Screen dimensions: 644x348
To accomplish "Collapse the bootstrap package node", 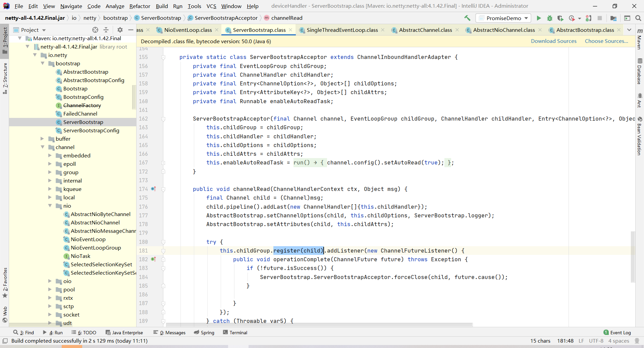I will point(43,63).
